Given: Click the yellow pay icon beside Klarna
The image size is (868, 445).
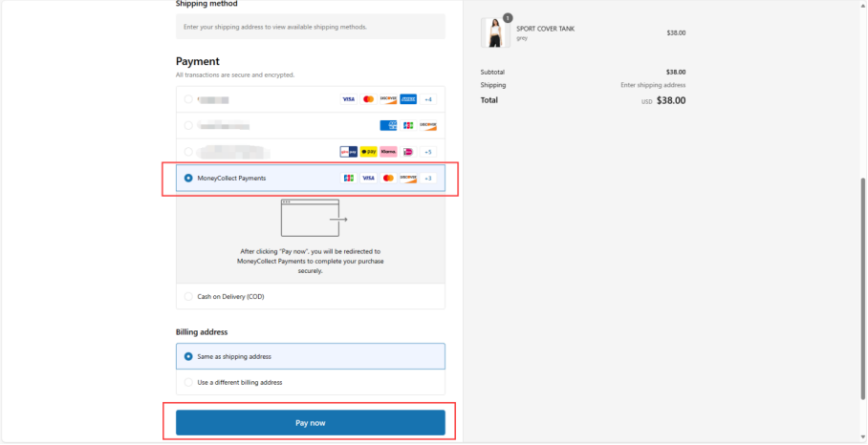Looking at the screenshot, I should coord(368,151).
